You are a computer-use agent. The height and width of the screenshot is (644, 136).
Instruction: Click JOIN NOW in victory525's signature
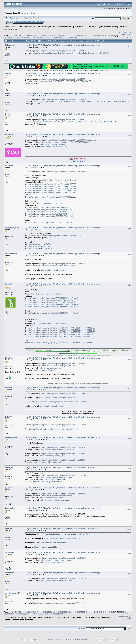[x=78, y=162]
